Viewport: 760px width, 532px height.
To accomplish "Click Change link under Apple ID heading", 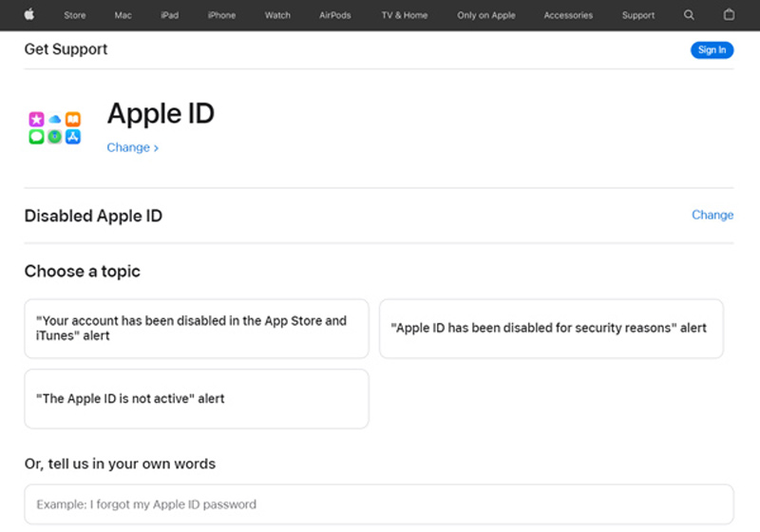I will 132,147.
